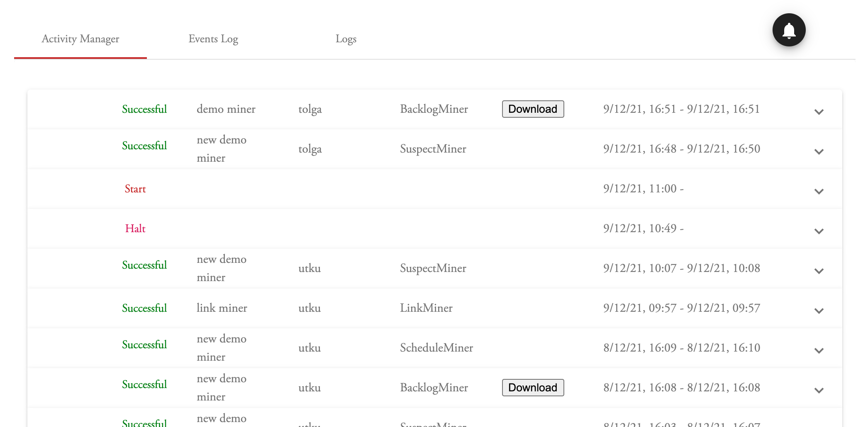Select the Activity Manager tab
868x427 pixels.
pos(80,39)
